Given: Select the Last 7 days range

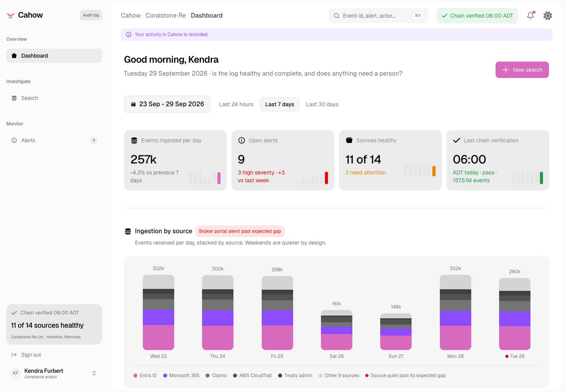Looking at the screenshot, I should point(280,104).
